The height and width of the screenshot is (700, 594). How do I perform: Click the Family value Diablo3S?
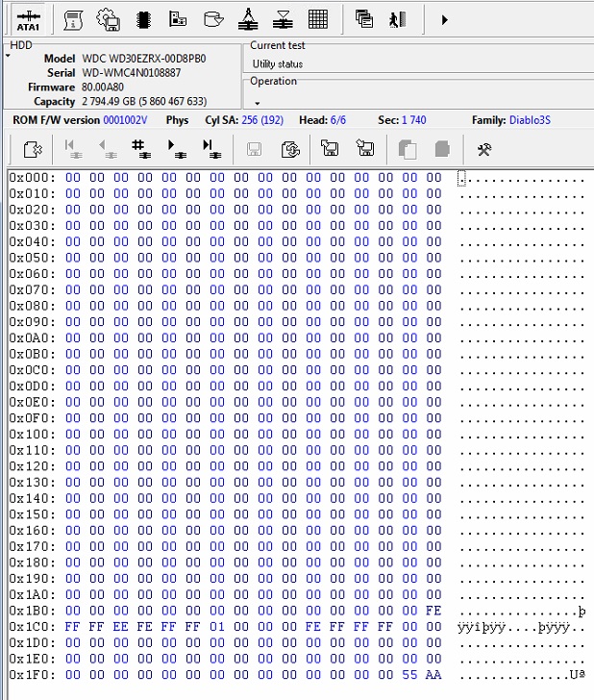click(x=530, y=120)
